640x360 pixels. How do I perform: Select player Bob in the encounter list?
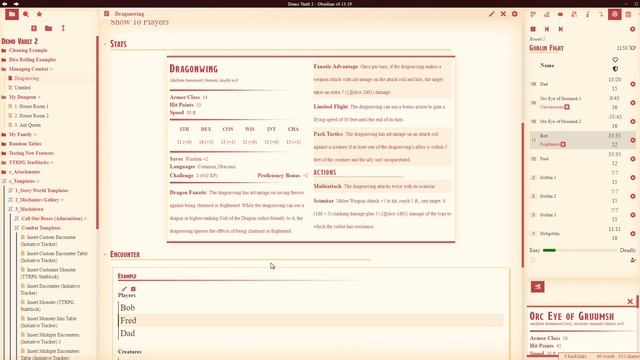click(x=311, y=308)
